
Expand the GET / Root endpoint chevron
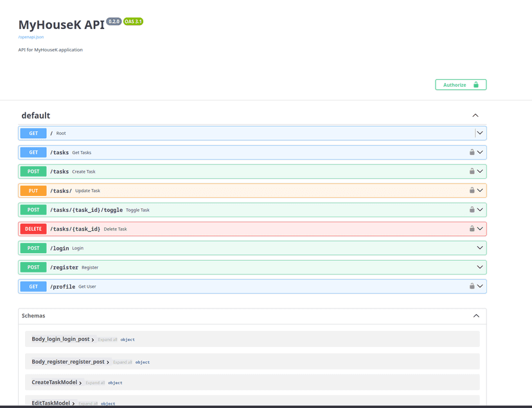[480, 134]
